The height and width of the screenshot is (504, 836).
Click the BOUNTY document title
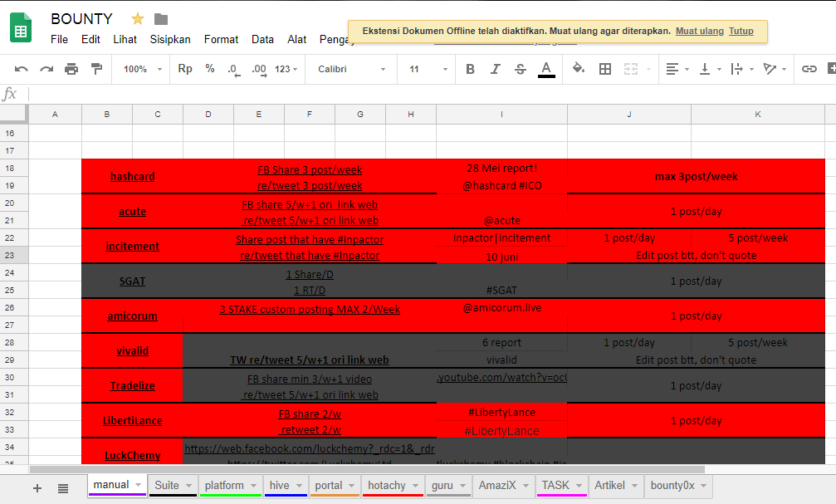[81, 19]
